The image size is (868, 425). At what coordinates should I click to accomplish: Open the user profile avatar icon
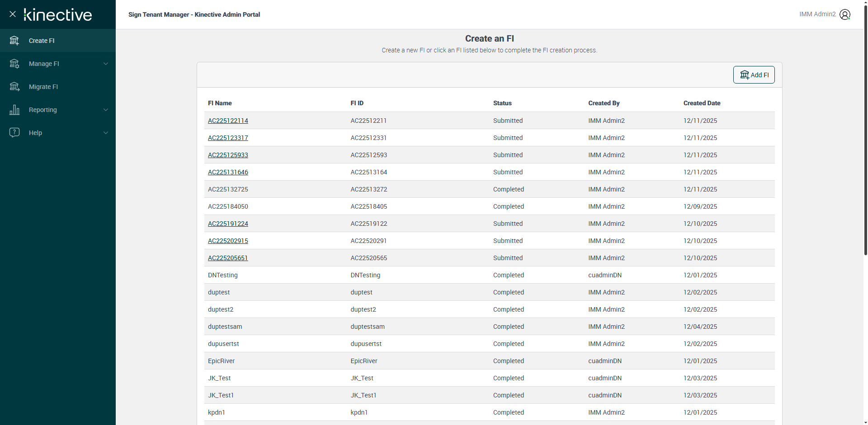pyautogui.click(x=844, y=14)
